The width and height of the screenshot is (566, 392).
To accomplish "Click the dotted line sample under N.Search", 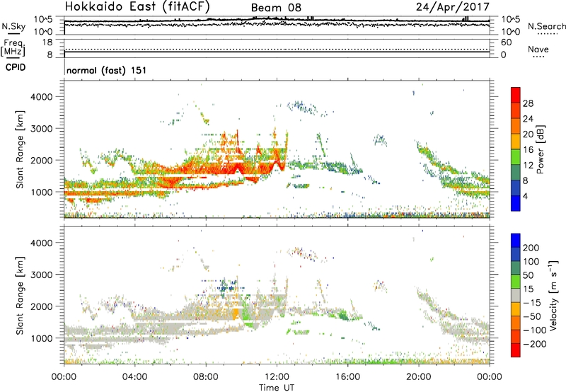I will pos(547,34).
